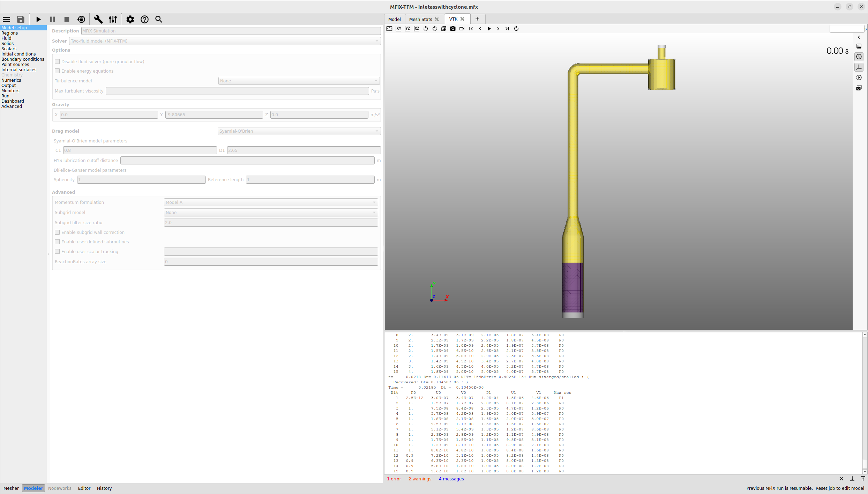The width and height of the screenshot is (868, 494).
Task: Switch to Mesher mode button
Action: click(11, 488)
